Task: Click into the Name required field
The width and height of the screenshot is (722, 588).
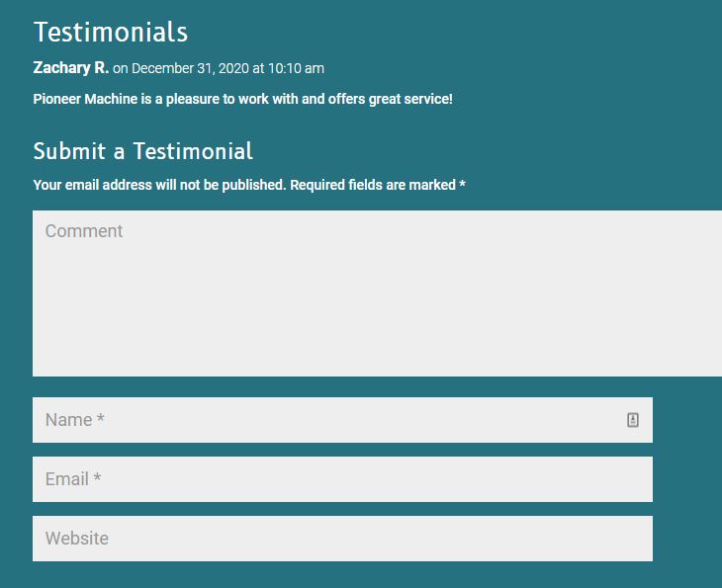Action: tap(342, 420)
